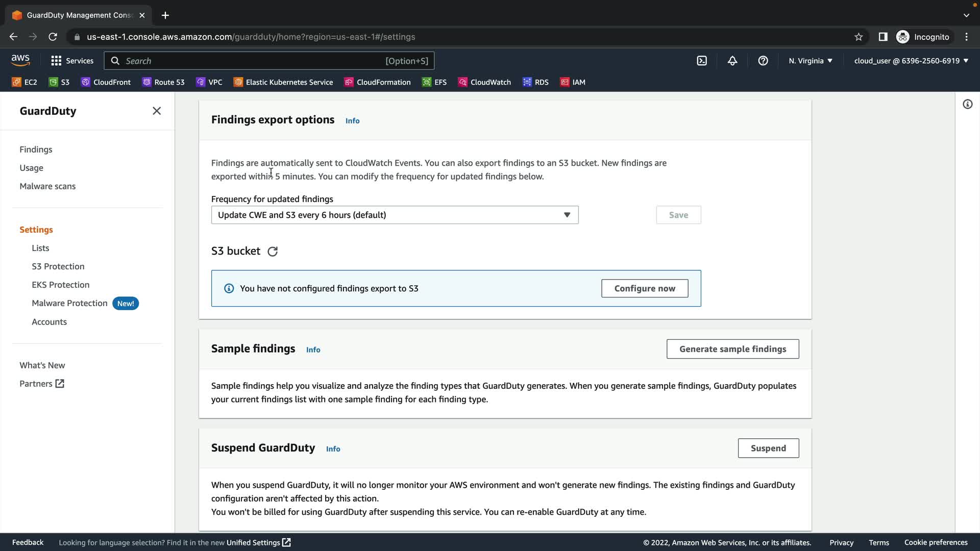This screenshot has width=980, height=551.
Task: Click Generate sample findings button
Action: pos(732,349)
